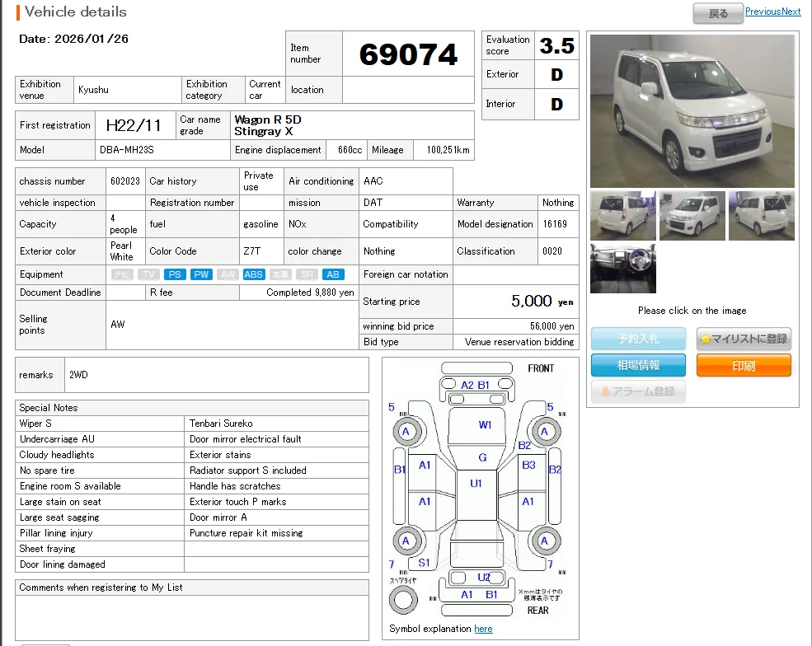Click the greyed SR equipment badge

(x=307, y=274)
